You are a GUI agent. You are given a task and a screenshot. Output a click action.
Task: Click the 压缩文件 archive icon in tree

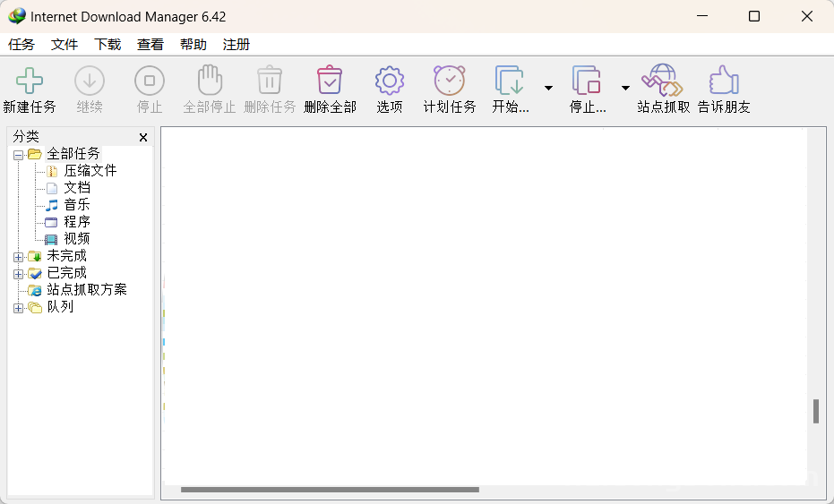click(52, 171)
